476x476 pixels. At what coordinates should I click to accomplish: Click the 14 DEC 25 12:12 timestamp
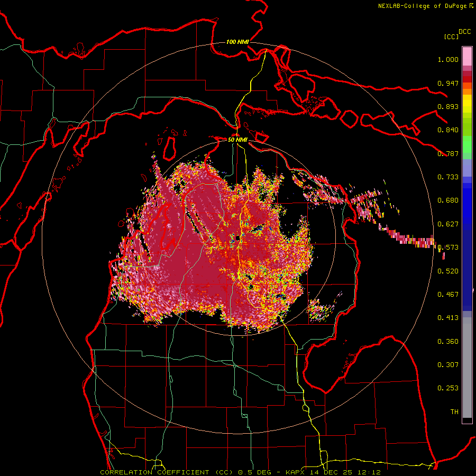tap(345, 472)
